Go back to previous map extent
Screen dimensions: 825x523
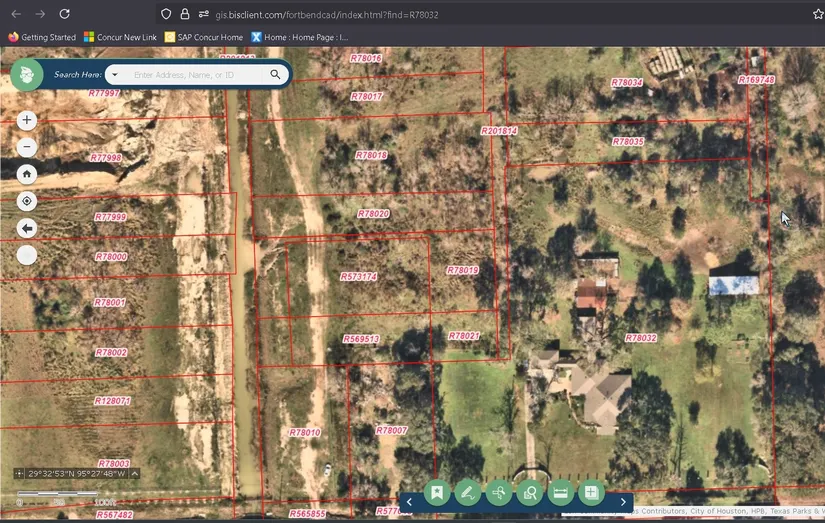click(27, 228)
